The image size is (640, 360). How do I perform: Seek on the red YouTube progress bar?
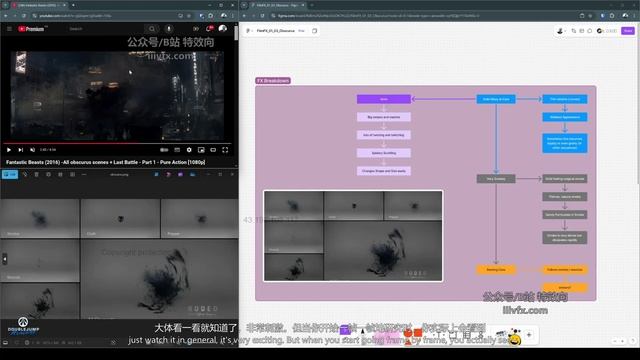117,143
